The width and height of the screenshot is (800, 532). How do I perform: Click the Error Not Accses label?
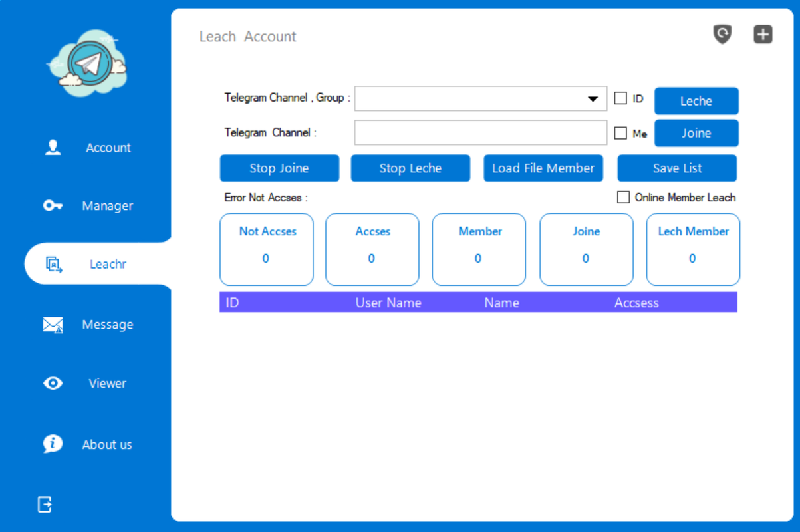click(266, 198)
